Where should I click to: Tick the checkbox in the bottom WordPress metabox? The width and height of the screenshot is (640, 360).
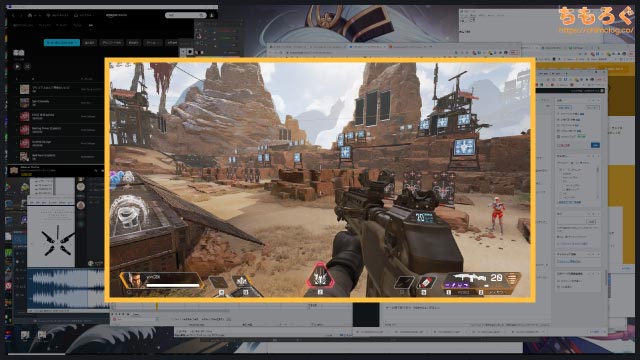[x=558, y=281]
